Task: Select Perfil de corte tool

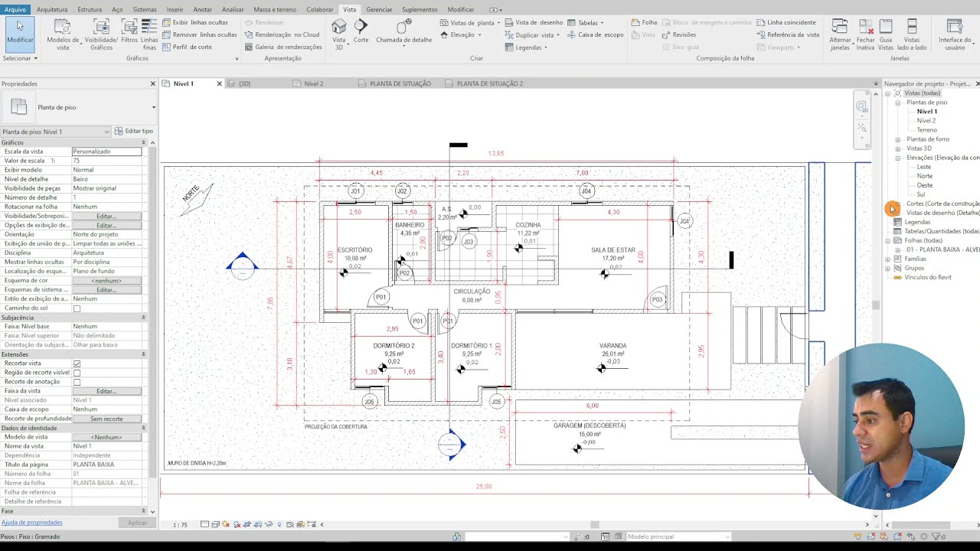Action: (x=188, y=47)
